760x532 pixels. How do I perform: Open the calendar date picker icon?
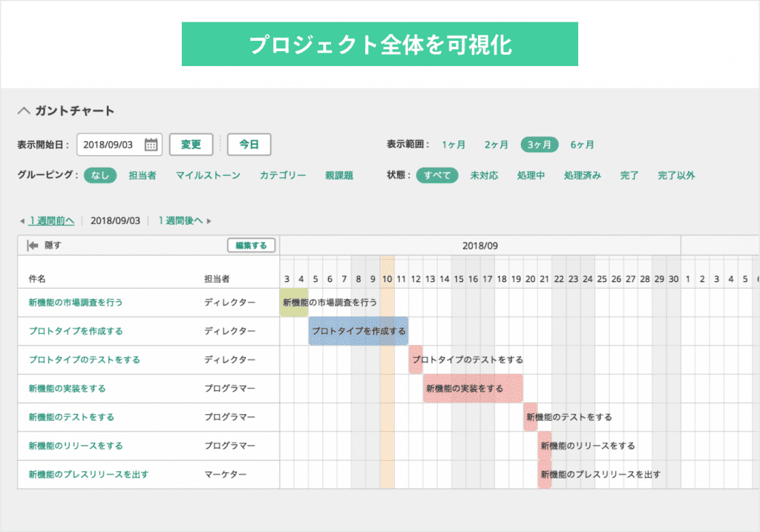point(151,145)
